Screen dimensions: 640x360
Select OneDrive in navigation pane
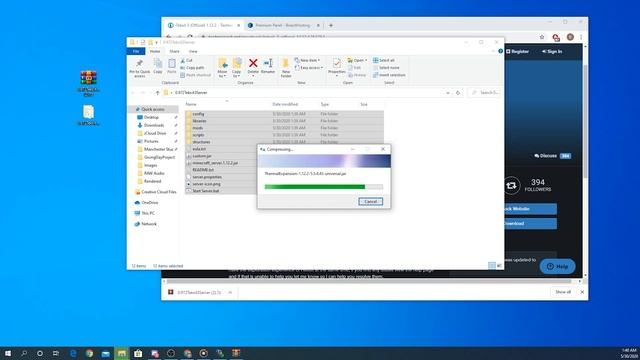pos(149,203)
